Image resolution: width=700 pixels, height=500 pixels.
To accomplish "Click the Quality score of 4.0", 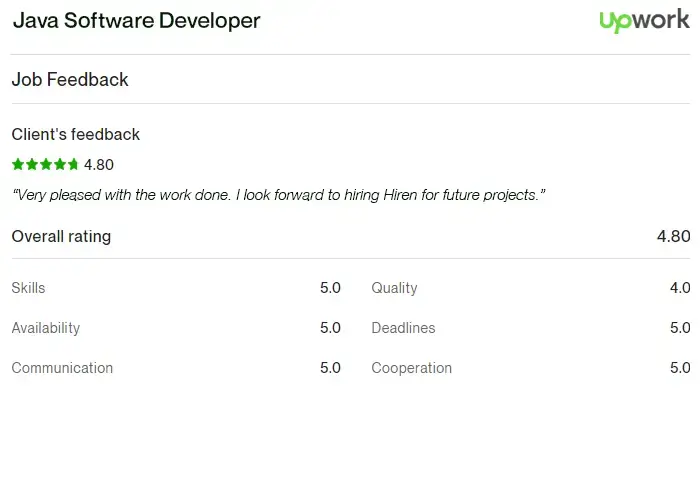I will 680,288.
